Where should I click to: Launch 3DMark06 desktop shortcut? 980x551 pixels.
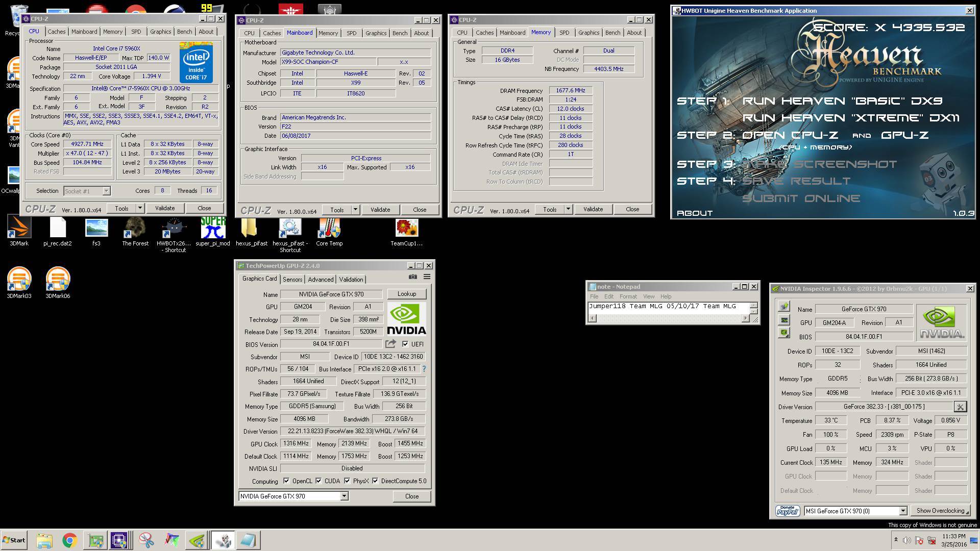58,282
